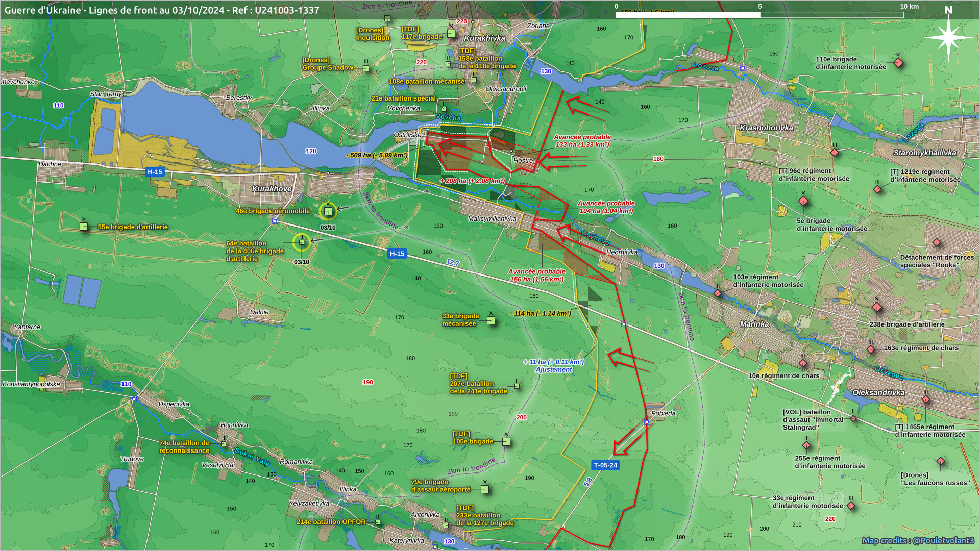Click the Hostre village label
This screenshot has width=980, height=551.
point(523,160)
